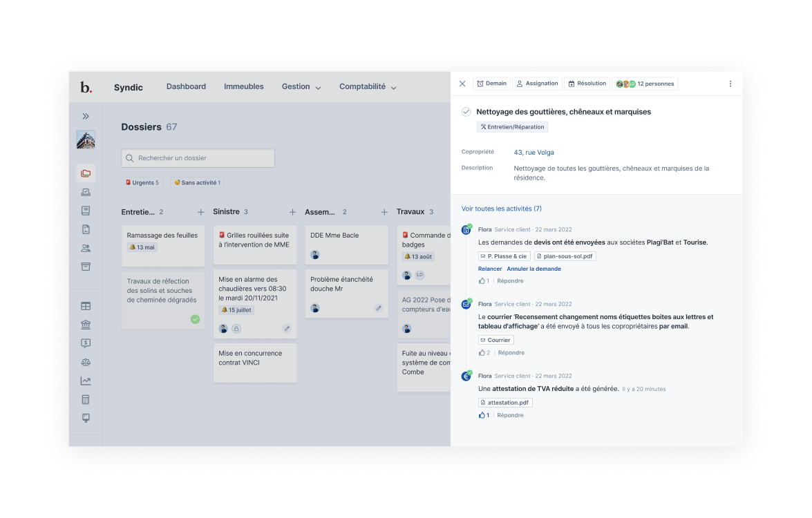Click the lock icon on Mise en alarme card
This screenshot has height=518, width=812.
click(236, 329)
